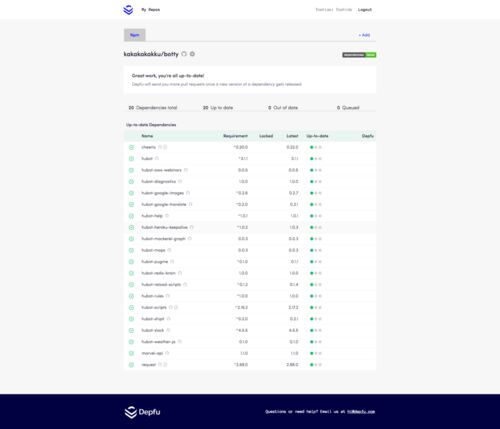Click the status icon in the hubot-maps row
Viewport: 500px width, 429px height.
[x=131, y=250]
